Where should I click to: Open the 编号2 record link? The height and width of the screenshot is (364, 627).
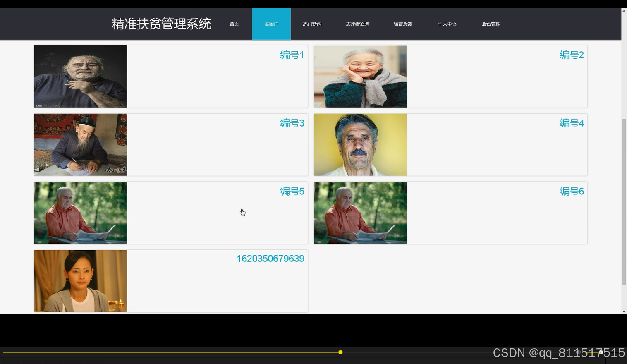(x=571, y=55)
